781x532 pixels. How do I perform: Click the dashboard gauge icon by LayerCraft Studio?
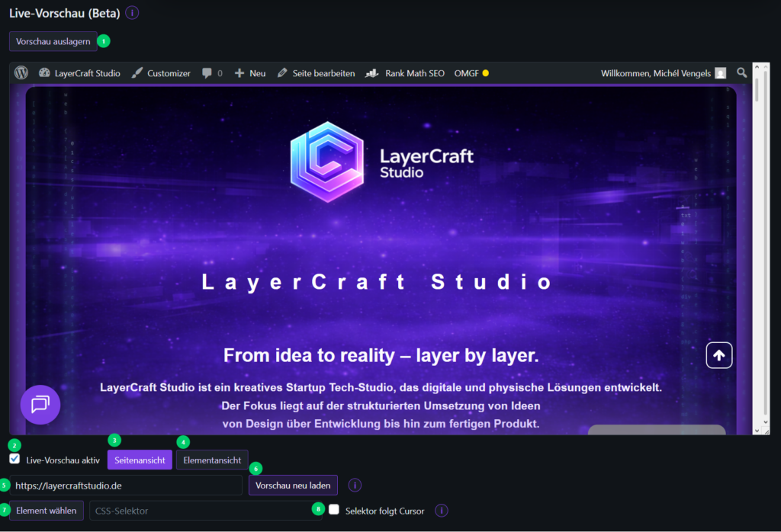(44, 72)
